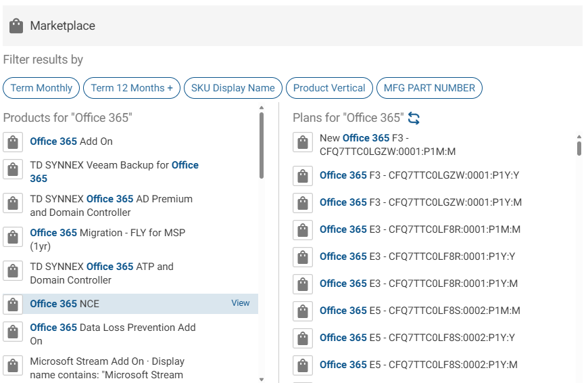Click bag icon beside Office 365 E3 P1Y:M plan
The width and height of the screenshot is (588, 383).
pos(303,284)
